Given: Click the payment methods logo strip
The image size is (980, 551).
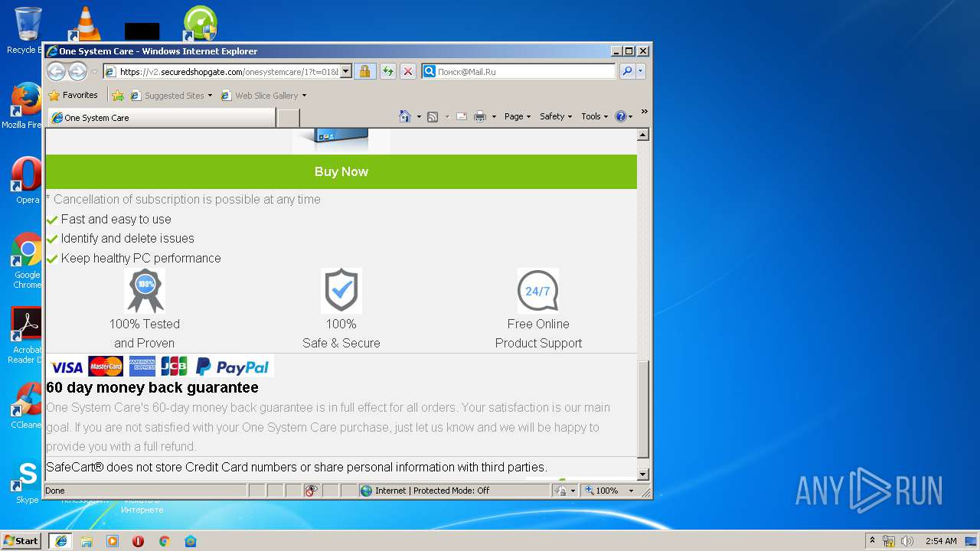Looking at the screenshot, I should point(160,366).
